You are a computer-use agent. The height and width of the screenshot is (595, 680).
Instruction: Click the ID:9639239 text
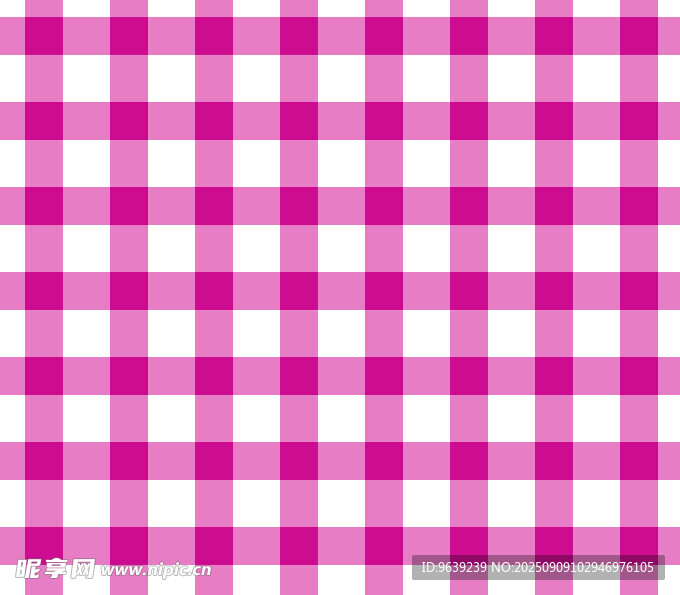(x=453, y=568)
